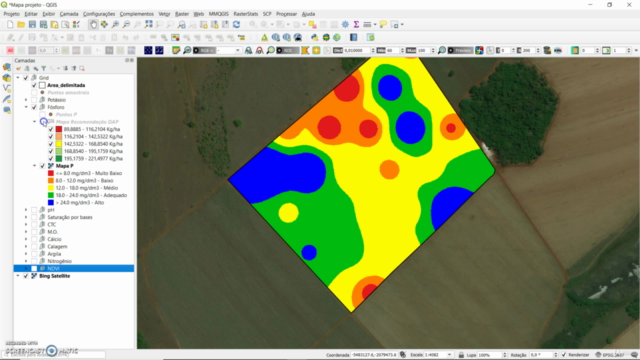Expand the Calagem group
The image size is (640, 360).
pos(26,247)
